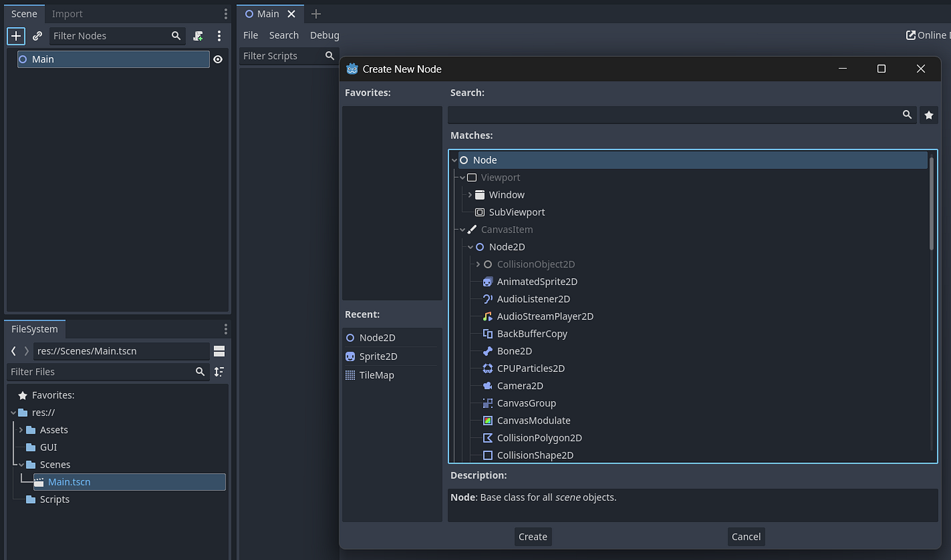
Task: Expand the Assets folder
Action: click(x=21, y=430)
